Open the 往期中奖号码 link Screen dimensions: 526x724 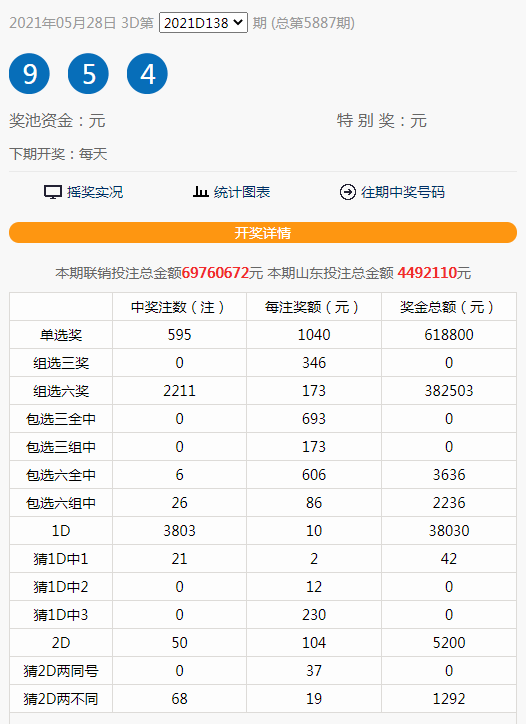(403, 192)
